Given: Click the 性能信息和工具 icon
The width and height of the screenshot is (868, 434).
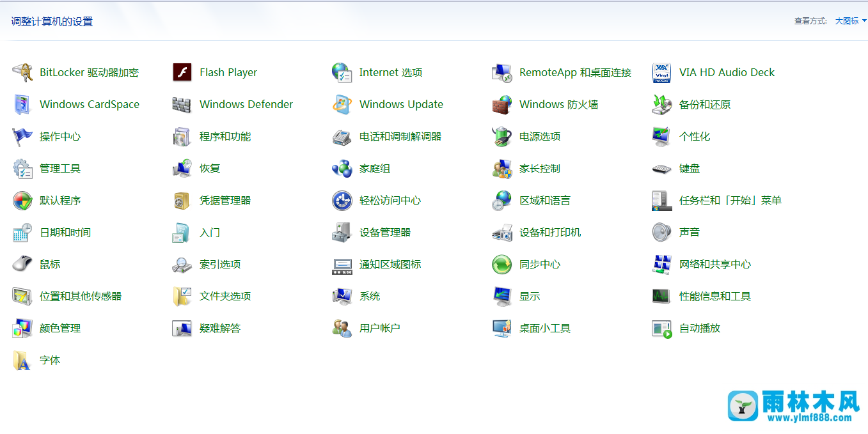Looking at the screenshot, I should (662, 297).
